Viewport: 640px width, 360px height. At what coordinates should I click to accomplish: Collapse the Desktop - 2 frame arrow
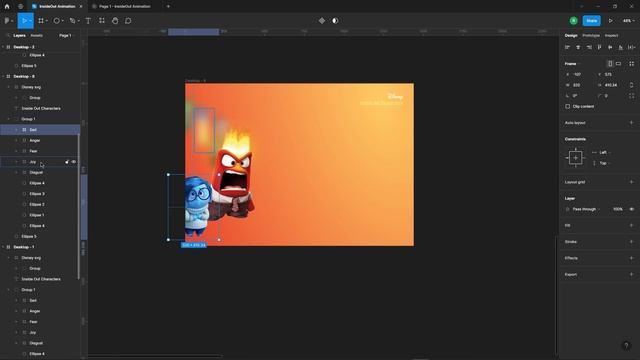pos(3,47)
